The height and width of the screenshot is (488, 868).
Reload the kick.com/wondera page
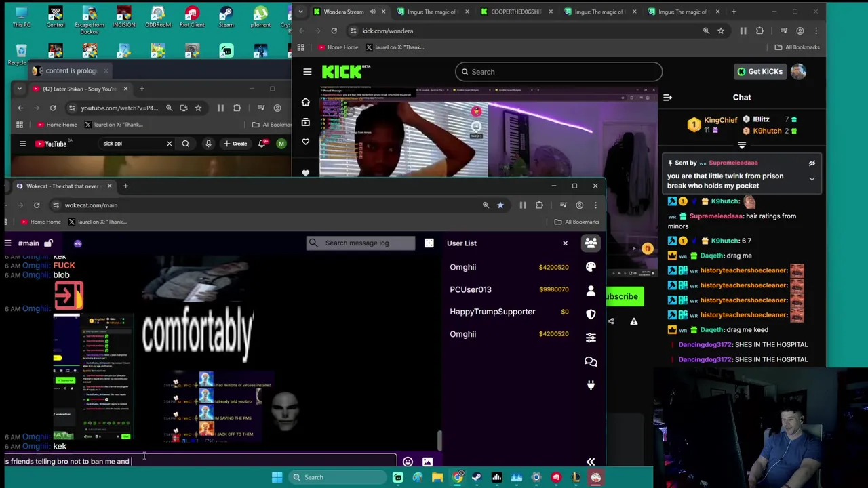(334, 30)
